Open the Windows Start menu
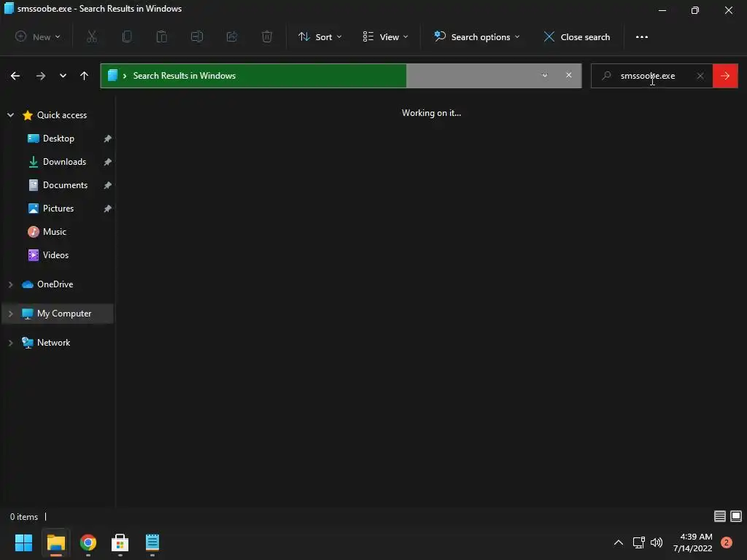The width and height of the screenshot is (747, 560). [x=23, y=542]
